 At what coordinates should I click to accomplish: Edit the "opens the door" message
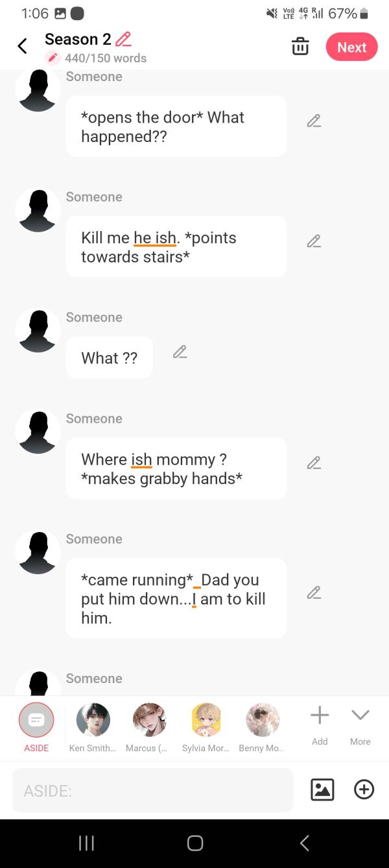point(314,121)
